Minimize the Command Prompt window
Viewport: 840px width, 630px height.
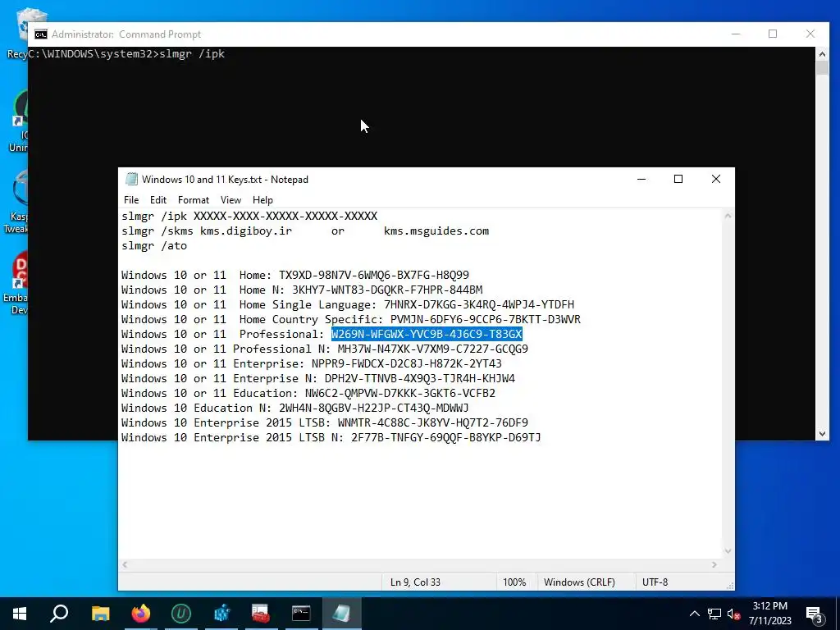point(736,34)
